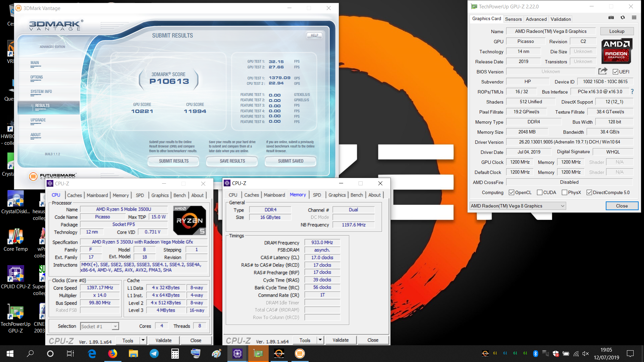Open the notification center

(630, 354)
